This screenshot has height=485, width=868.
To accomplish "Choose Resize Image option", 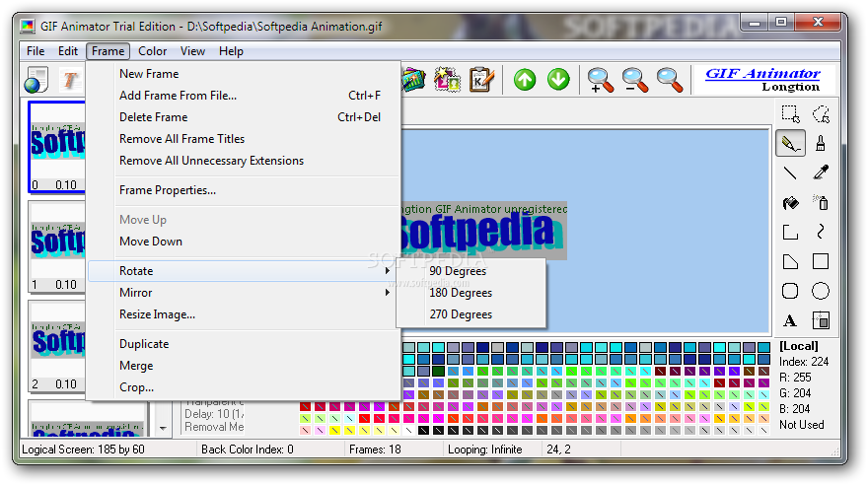I will pyautogui.click(x=243, y=314).
